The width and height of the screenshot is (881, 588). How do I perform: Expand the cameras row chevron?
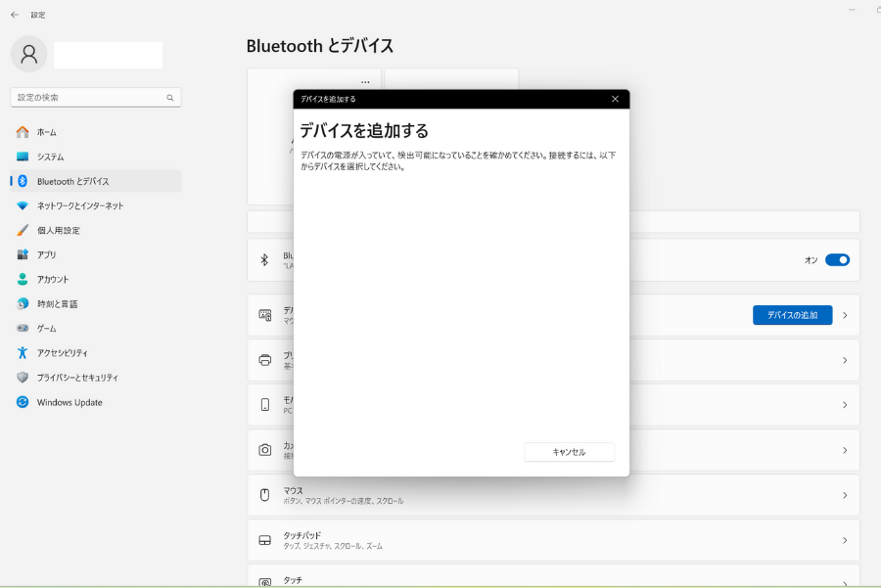coord(845,450)
